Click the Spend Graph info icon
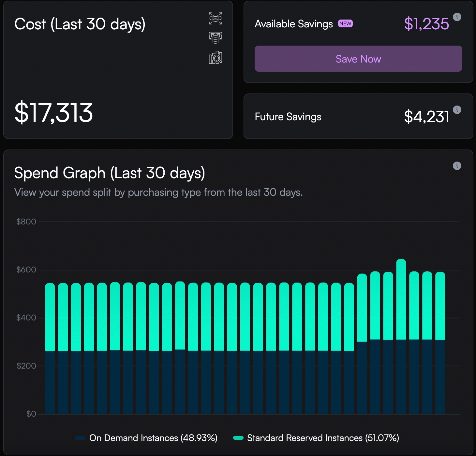 pyautogui.click(x=457, y=166)
